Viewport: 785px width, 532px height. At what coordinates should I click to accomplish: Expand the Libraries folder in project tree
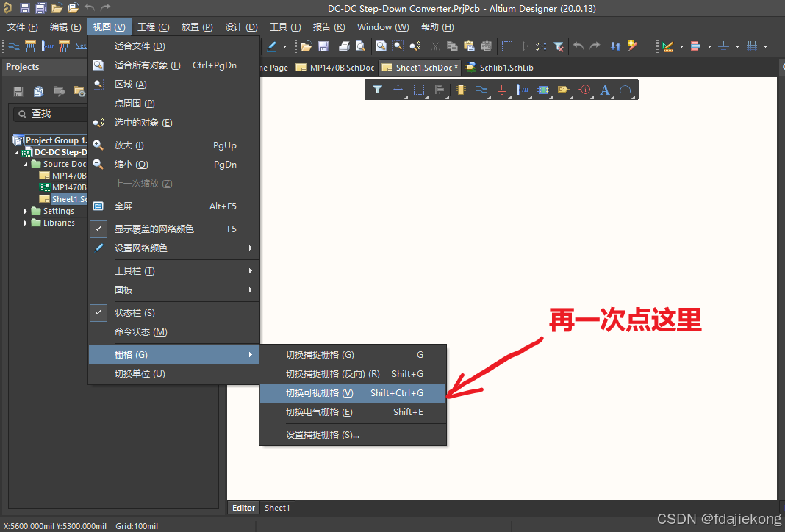[26, 223]
